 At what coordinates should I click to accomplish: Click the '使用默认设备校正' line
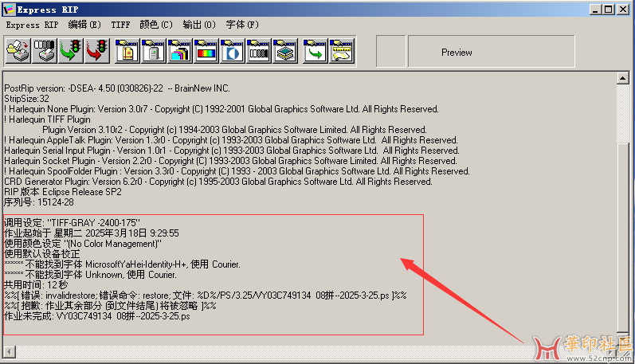tap(42, 254)
